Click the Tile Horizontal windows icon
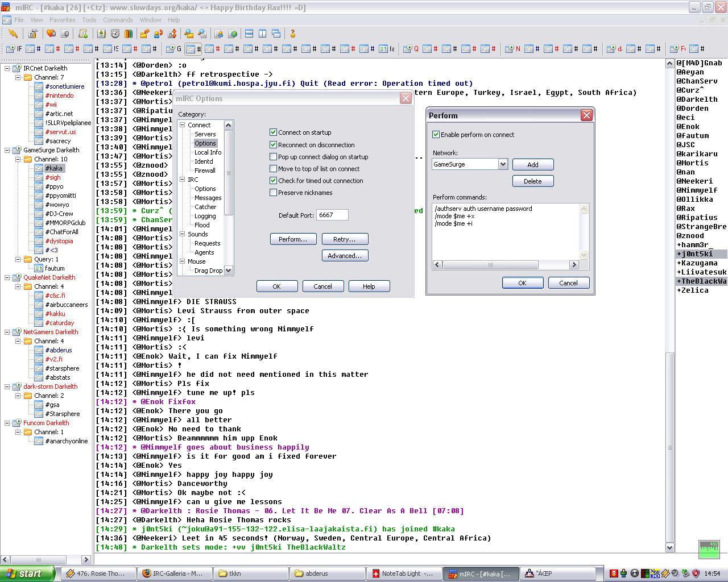 click(249, 34)
